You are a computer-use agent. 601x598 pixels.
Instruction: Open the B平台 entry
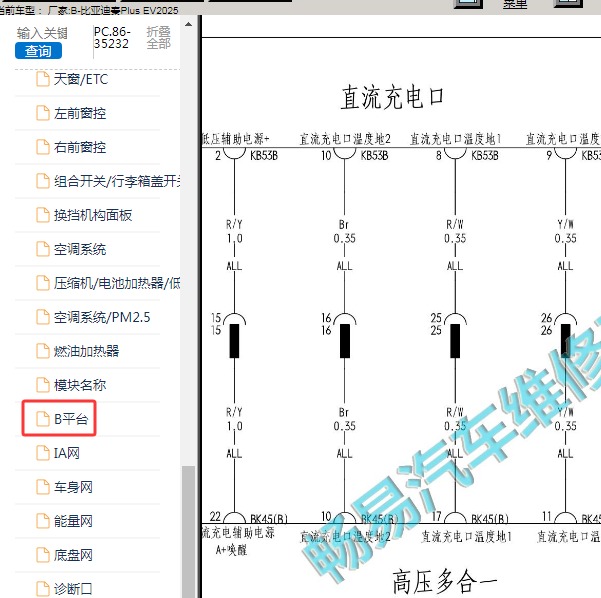[71, 419]
